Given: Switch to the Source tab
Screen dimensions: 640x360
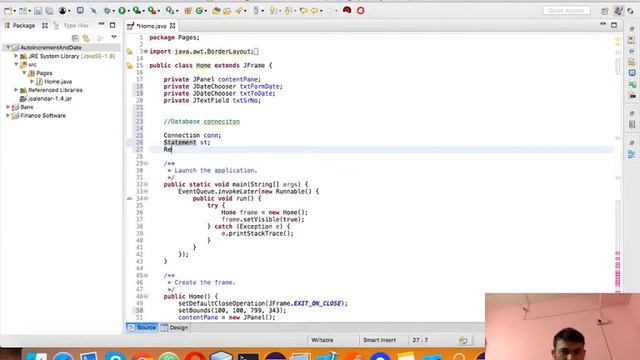Looking at the screenshot, I should (x=142, y=327).
